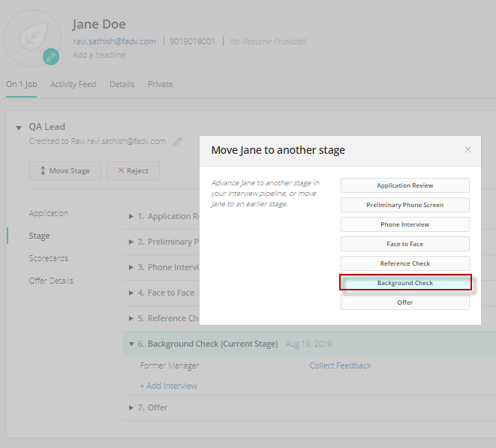496x448 pixels.
Task: Collapse the QA Lead job section
Action: coord(19,128)
